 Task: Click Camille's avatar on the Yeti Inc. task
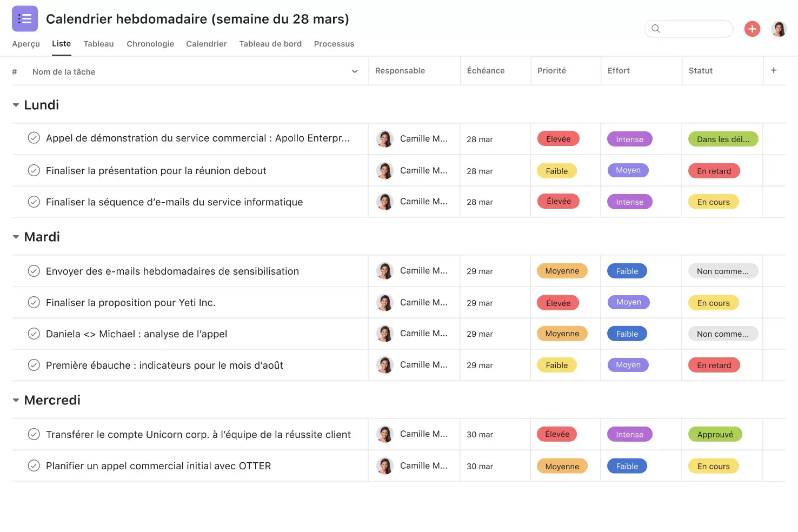[385, 302]
